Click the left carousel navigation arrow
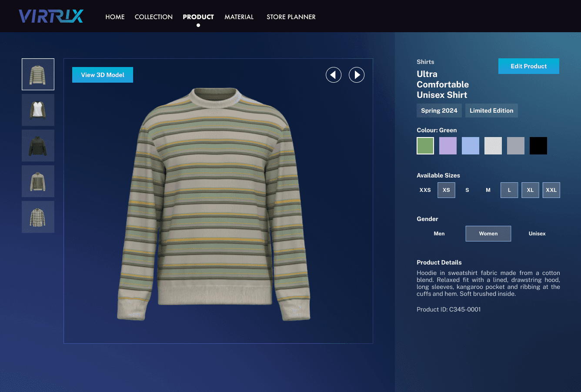The width and height of the screenshot is (581, 392). coord(334,75)
